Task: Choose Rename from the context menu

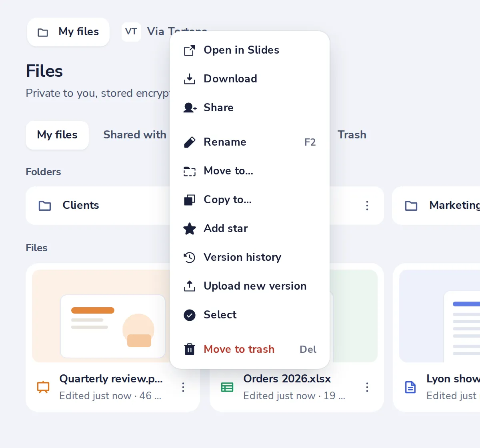Action: coord(250,142)
